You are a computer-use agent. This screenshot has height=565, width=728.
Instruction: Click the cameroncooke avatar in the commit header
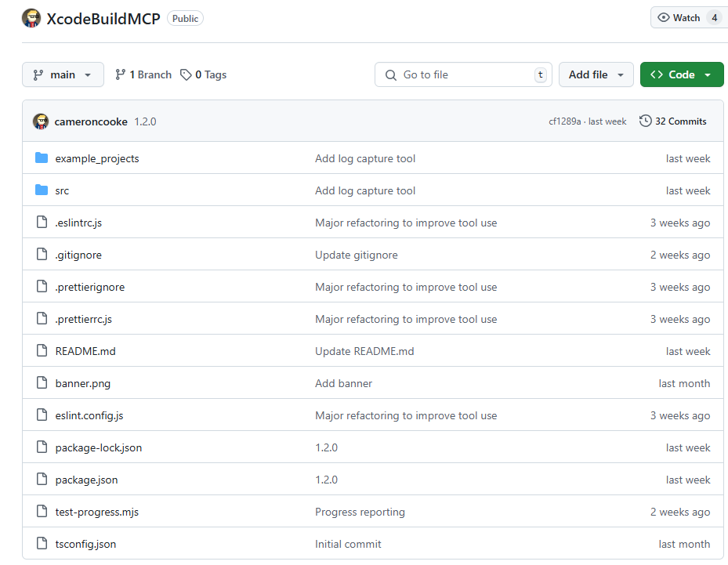click(41, 121)
